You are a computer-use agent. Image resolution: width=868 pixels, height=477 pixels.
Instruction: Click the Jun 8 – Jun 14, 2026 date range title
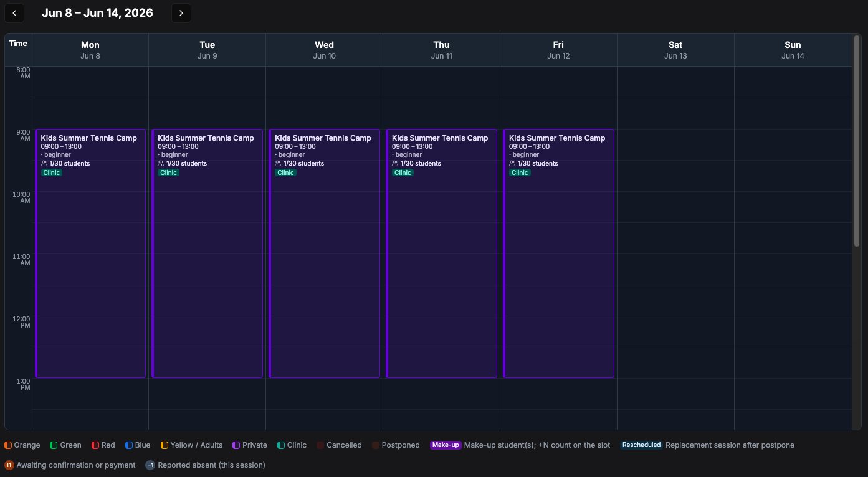[97, 13]
